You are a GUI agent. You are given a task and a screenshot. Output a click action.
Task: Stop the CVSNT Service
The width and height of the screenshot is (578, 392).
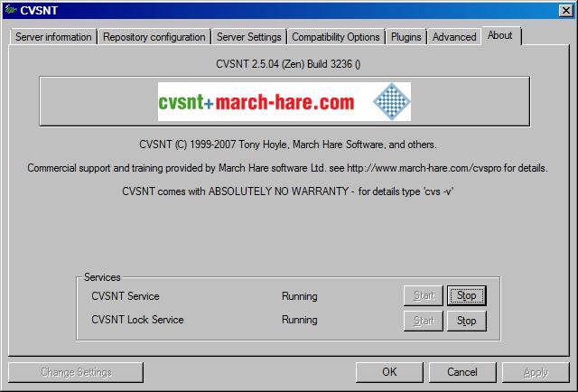[x=466, y=295]
